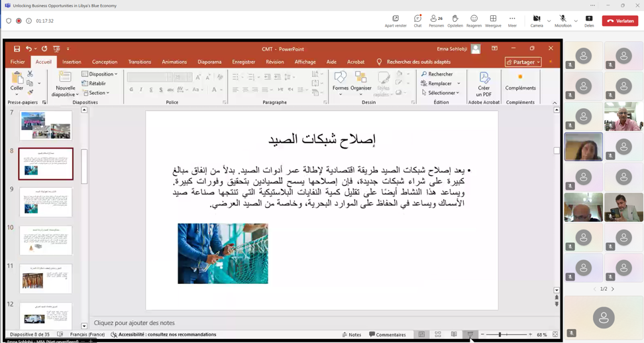
Task: Click slide panel scrollbar down arrow
Action: pos(84,326)
